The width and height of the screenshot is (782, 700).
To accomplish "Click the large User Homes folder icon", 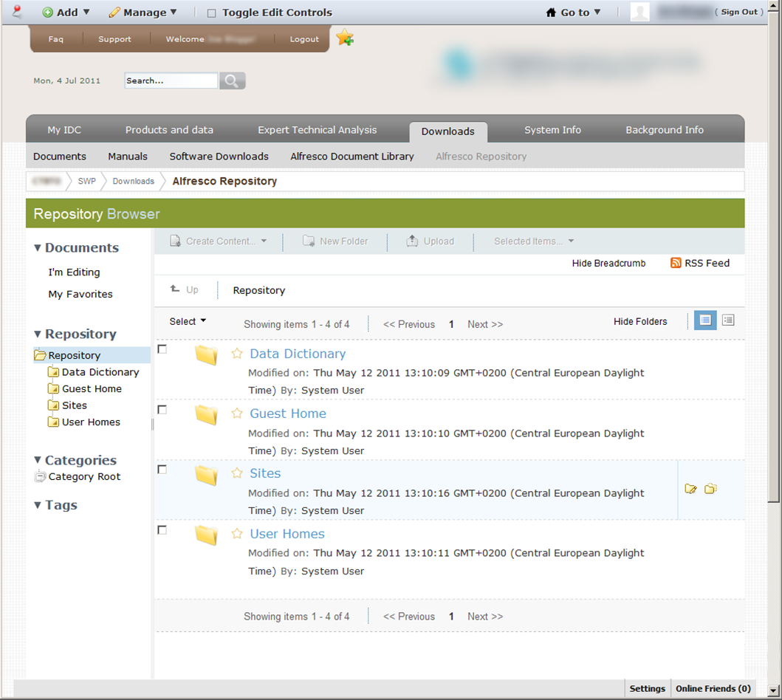I will pyautogui.click(x=207, y=535).
